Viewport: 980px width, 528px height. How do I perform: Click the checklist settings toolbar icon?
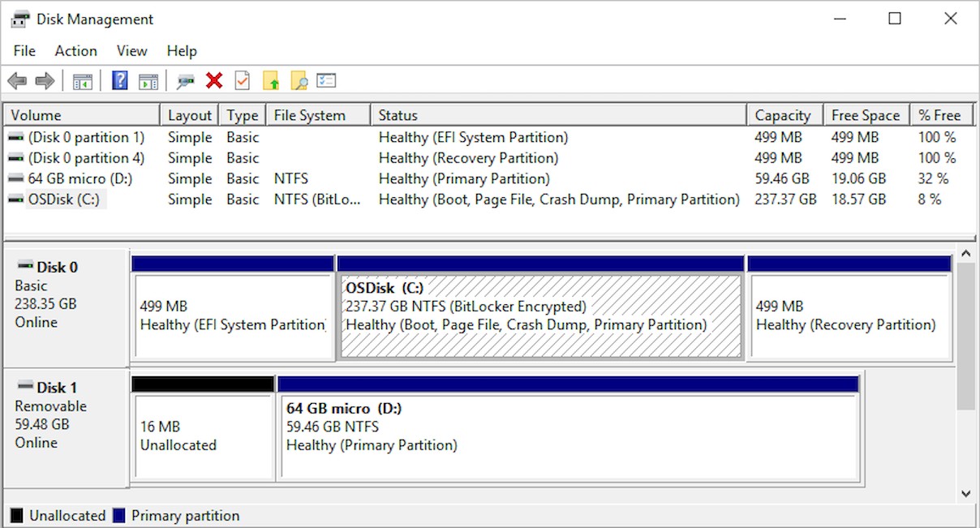[326, 81]
